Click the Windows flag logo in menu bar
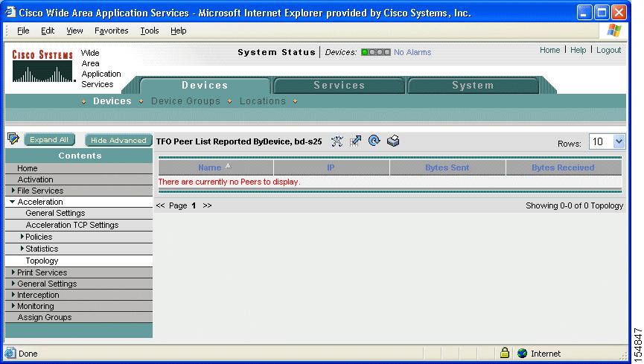The image size is (644, 364). coord(614,31)
